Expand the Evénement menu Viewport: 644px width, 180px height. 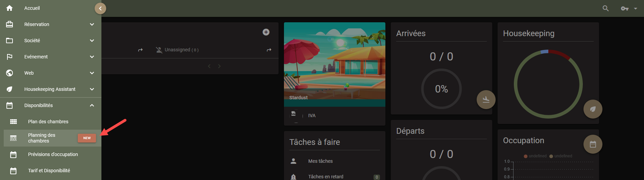tap(51, 57)
